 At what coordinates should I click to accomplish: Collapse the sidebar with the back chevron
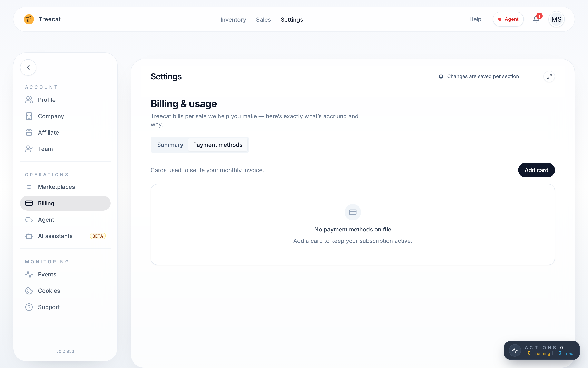(28, 67)
